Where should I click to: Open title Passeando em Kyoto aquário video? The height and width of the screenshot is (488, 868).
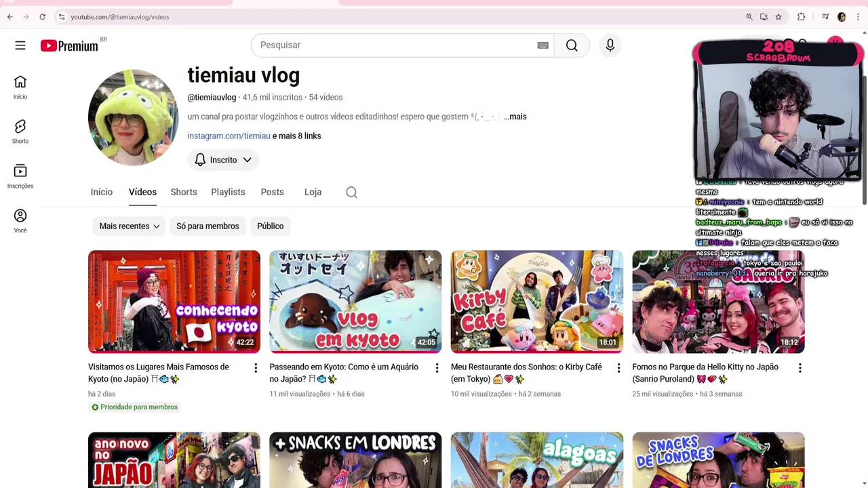(344, 373)
